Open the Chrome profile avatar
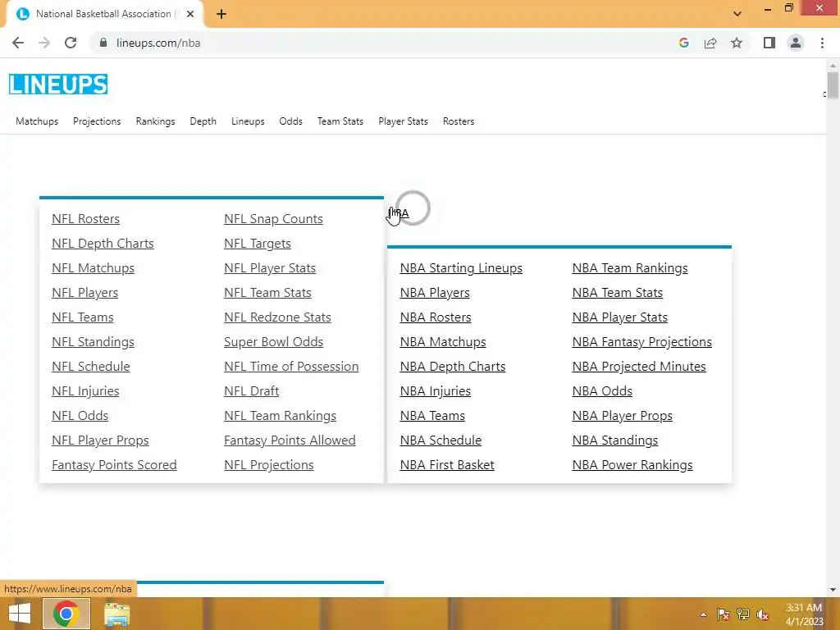 (796, 43)
